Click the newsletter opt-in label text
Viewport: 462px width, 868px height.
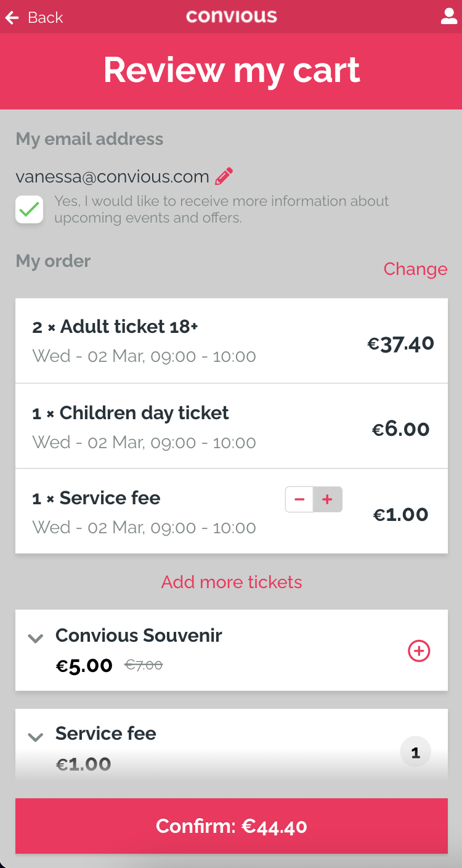221,209
